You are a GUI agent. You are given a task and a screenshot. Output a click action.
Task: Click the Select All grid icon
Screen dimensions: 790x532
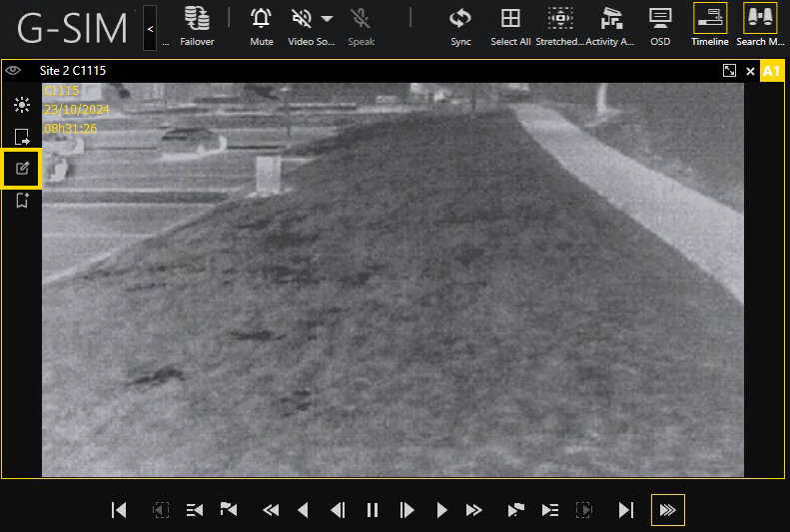[x=510, y=19]
